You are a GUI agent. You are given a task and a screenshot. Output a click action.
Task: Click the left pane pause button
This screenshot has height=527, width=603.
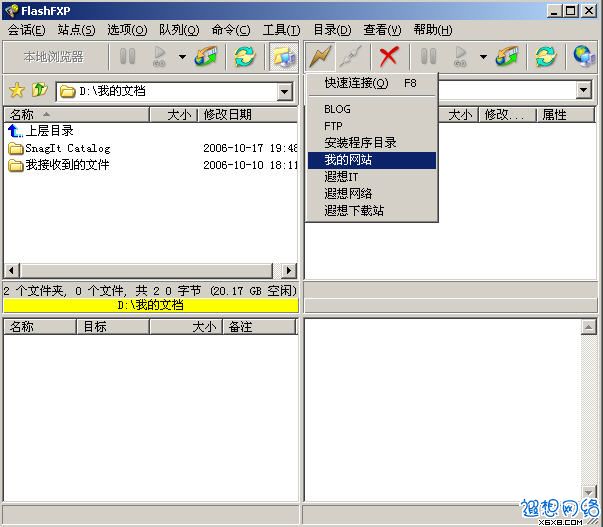(127, 56)
